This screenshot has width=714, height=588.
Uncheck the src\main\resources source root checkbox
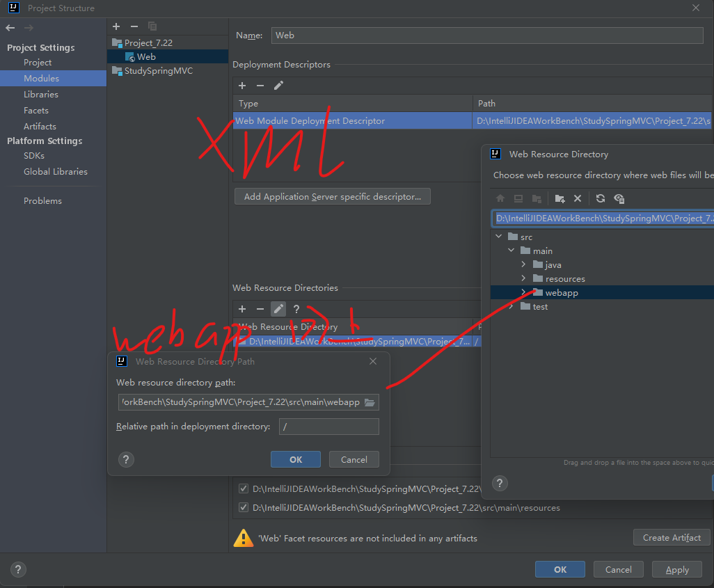[x=244, y=508]
